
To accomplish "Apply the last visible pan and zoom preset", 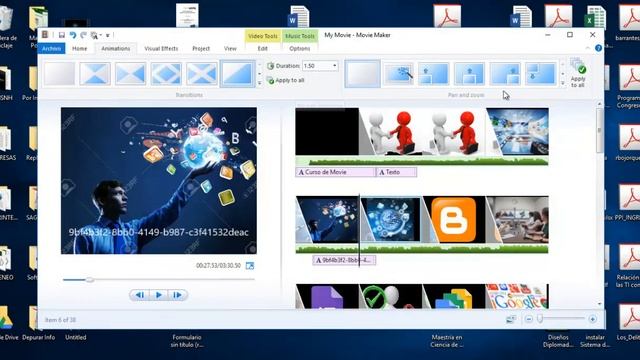I will coord(540,74).
